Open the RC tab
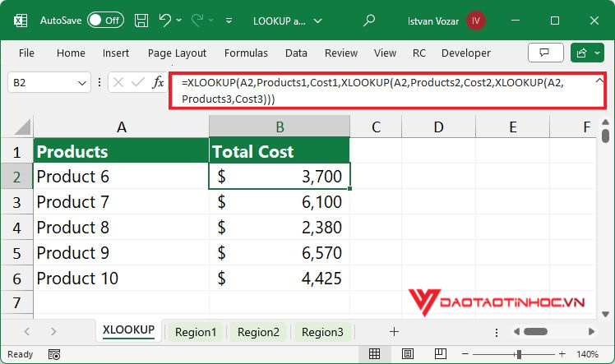Image resolution: width=615 pixels, height=364 pixels. (x=418, y=53)
